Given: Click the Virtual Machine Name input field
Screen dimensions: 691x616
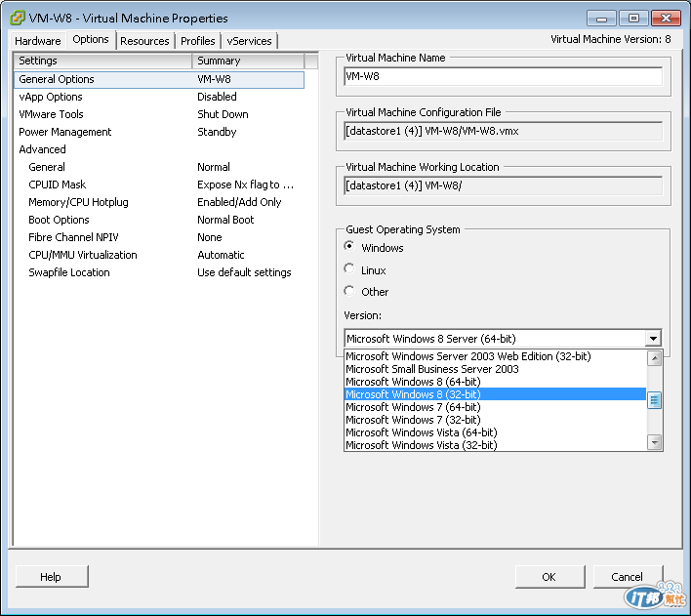Looking at the screenshot, I should coord(503,77).
